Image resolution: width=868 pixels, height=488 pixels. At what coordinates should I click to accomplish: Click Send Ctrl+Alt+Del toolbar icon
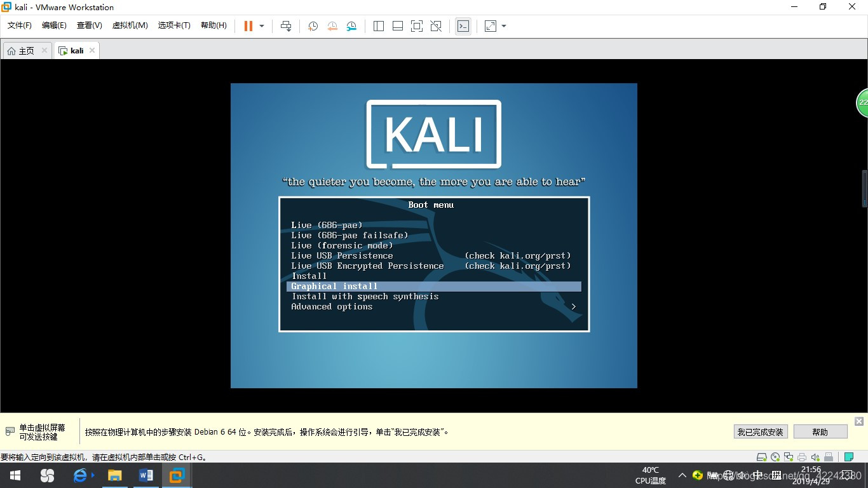[x=286, y=26]
